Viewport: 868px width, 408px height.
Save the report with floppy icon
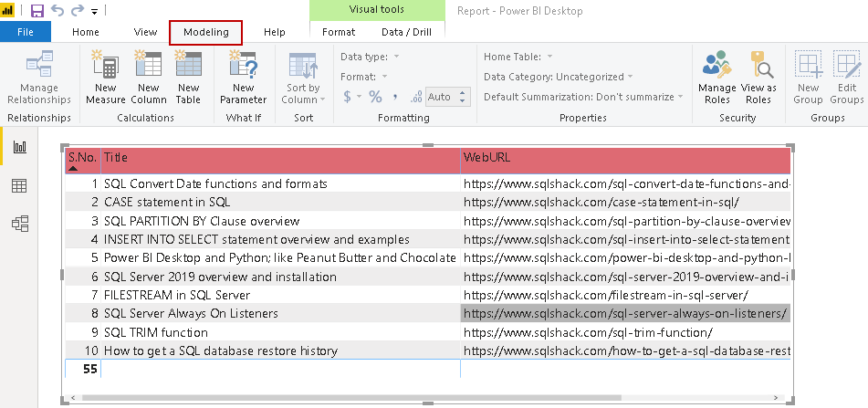(x=37, y=11)
